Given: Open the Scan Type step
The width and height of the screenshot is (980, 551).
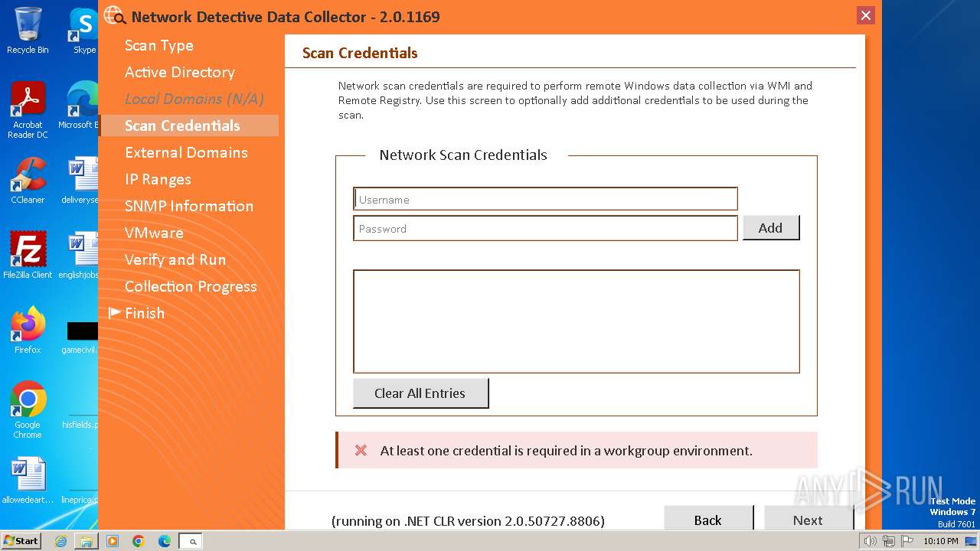Looking at the screenshot, I should tap(159, 45).
